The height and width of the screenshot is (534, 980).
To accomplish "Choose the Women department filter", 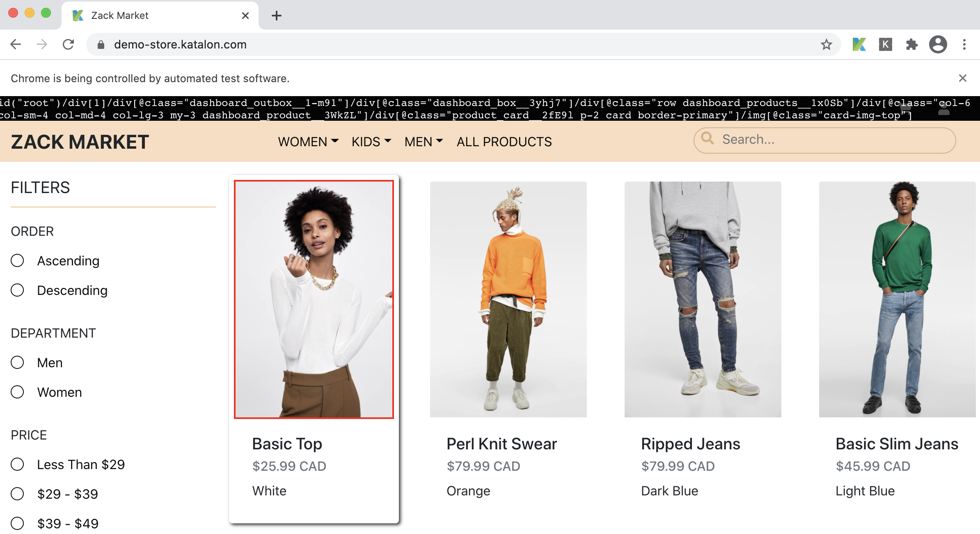I will coord(17,392).
